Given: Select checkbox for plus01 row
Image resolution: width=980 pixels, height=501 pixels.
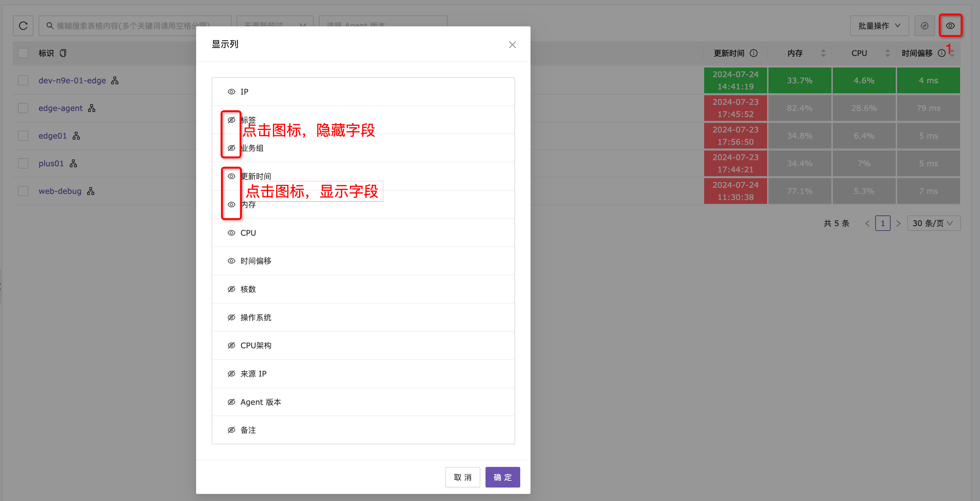Looking at the screenshot, I should coord(23,163).
